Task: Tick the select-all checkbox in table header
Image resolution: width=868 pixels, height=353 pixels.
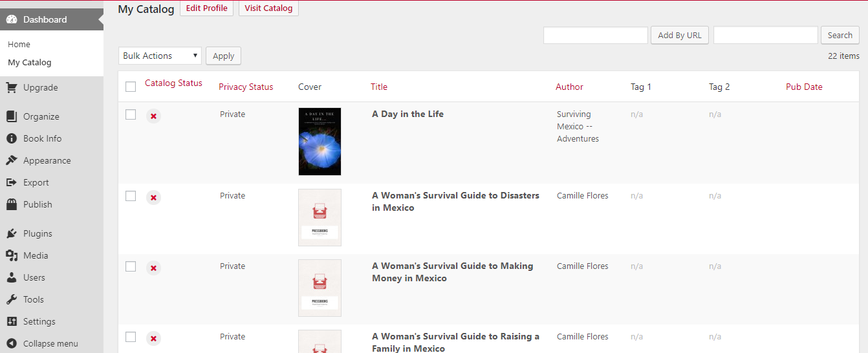Action: click(131, 87)
